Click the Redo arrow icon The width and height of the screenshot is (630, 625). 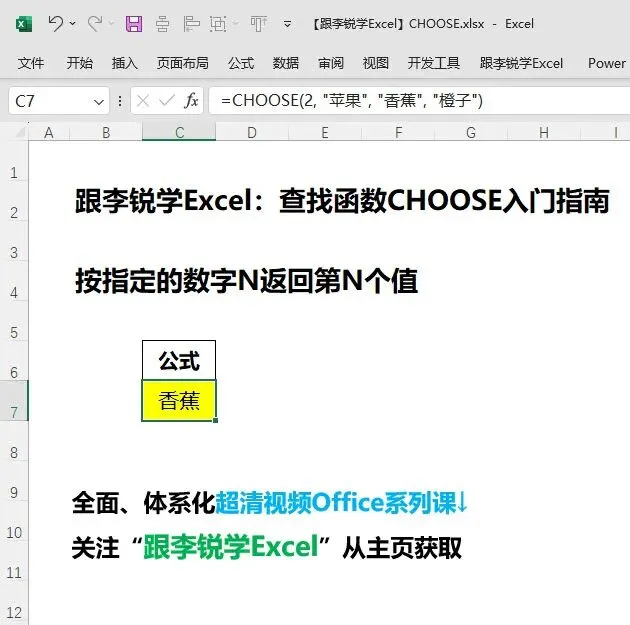click(95, 24)
